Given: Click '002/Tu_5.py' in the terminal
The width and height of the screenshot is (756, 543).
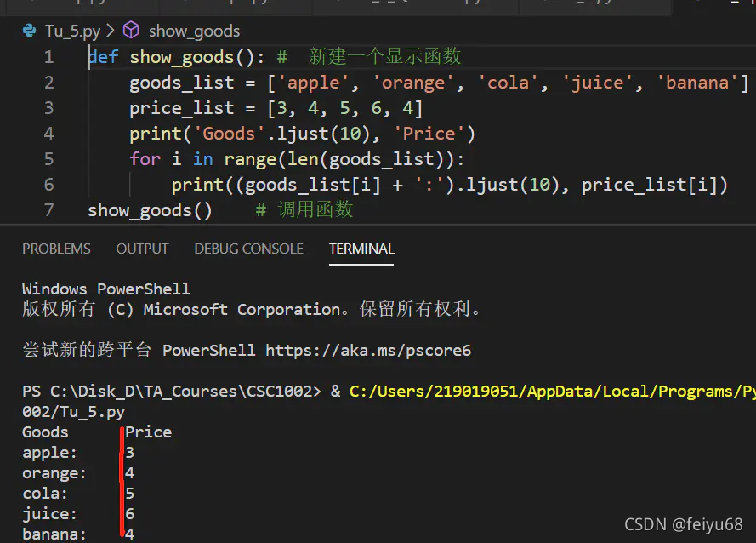Looking at the screenshot, I should point(73,412).
